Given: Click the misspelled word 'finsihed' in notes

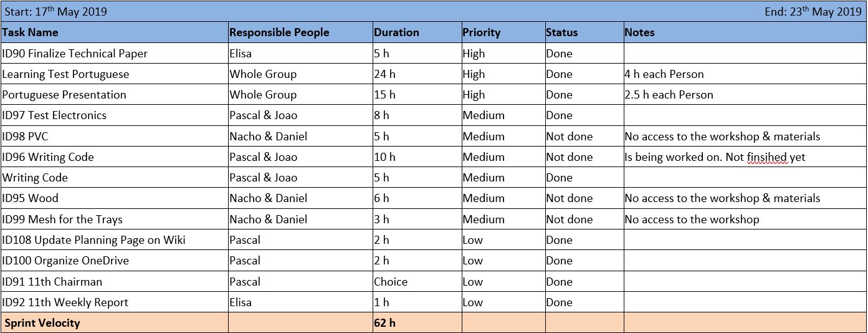Looking at the screenshot, I should point(767,157).
